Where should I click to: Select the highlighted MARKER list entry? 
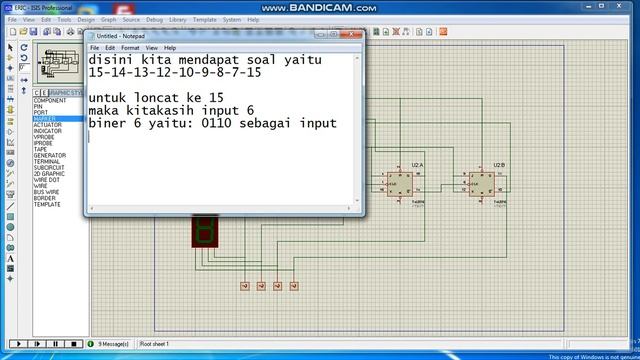click(x=58, y=119)
